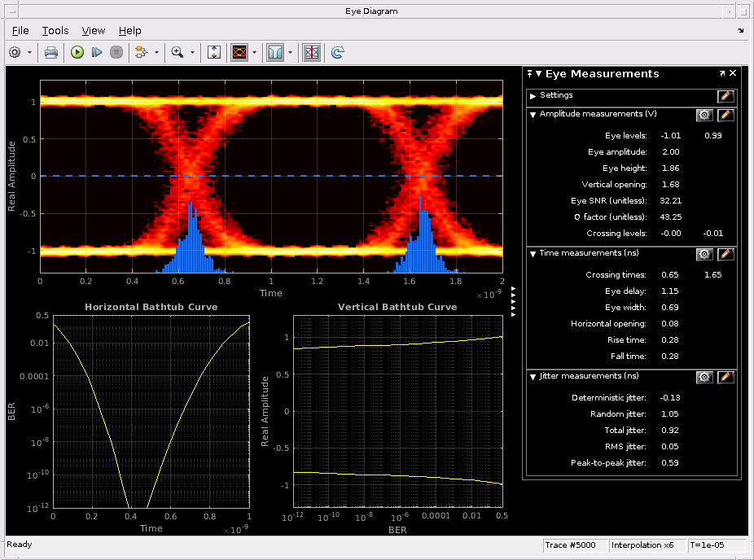Toggle the bathtub curves display button
Screen dimensions: 754x560
pos(274,52)
